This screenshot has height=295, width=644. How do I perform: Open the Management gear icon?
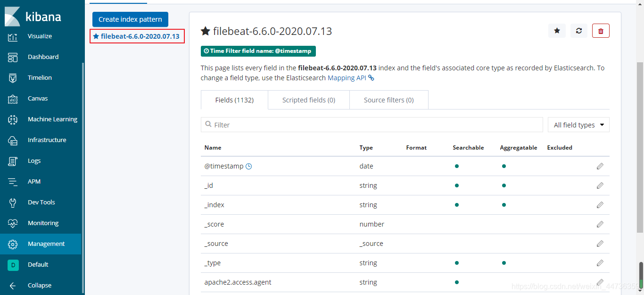(13, 244)
